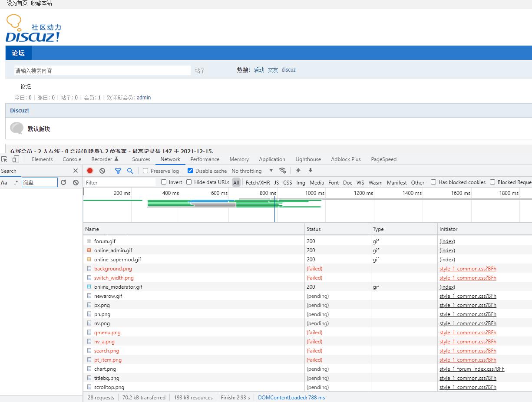The width and height of the screenshot is (532, 402).
Task: Open network conditions wifi icon
Action: 283,171
